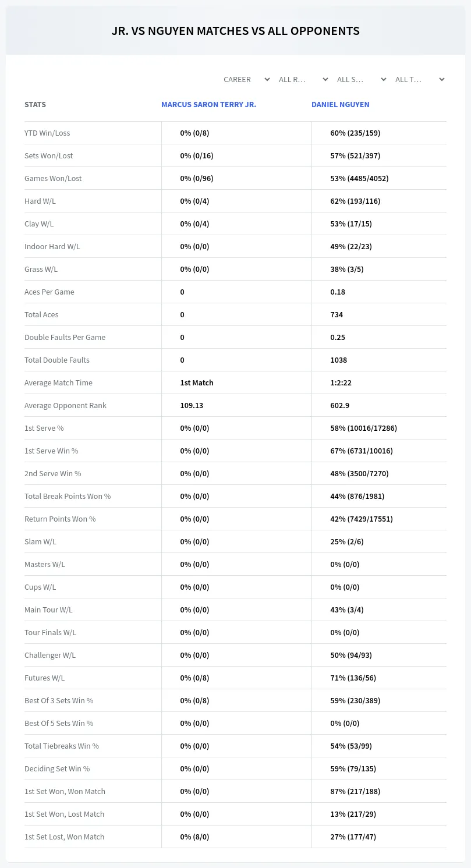Image resolution: width=471 pixels, height=868 pixels.
Task: Select the 1st Set Lost, Won Match label
Action: tap(64, 837)
